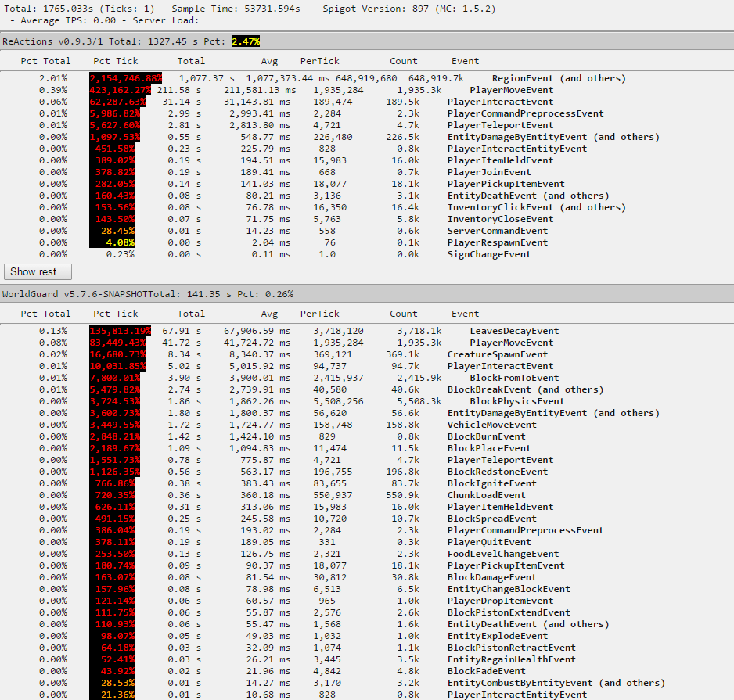
Task: Select the PlayerRespawnEvent event name
Action: (498, 242)
